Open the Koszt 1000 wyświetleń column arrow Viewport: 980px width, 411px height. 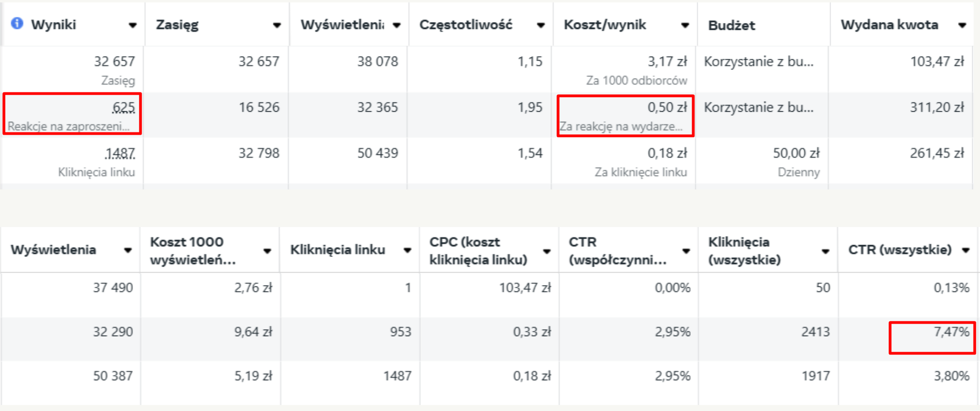click(x=267, y=251)
